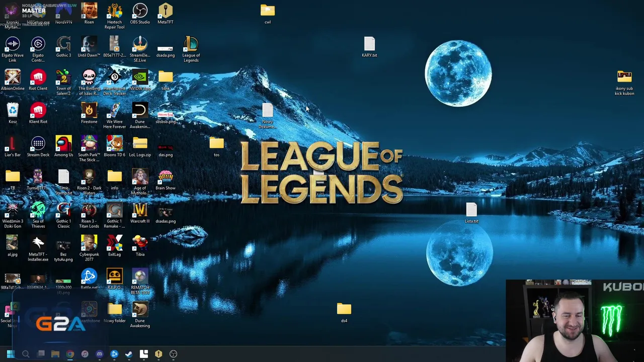Image resolution: width=644 pixels, height=362 pixels.
Task: Open Steam from the taskbar
Action: pos(129,354)
